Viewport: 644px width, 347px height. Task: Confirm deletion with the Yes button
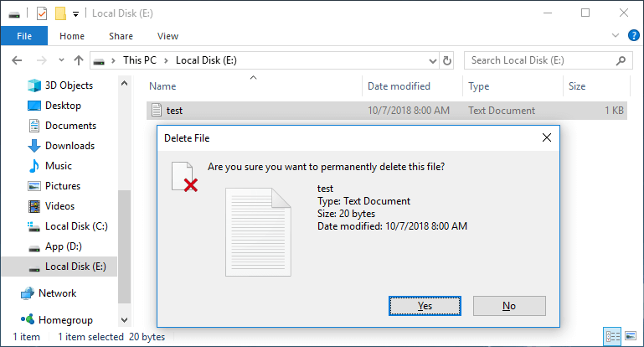425,306
